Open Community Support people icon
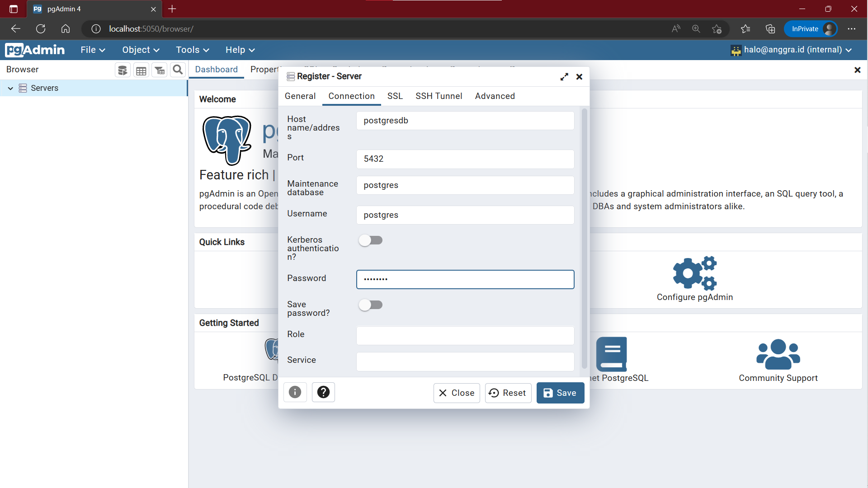Screen dimensions: 868x488 778,355
